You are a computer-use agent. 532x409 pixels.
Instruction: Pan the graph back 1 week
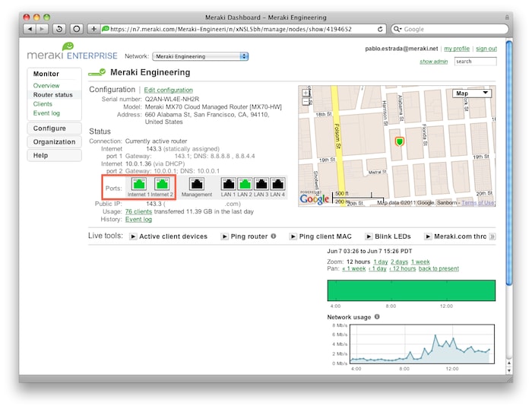point(354,268)
